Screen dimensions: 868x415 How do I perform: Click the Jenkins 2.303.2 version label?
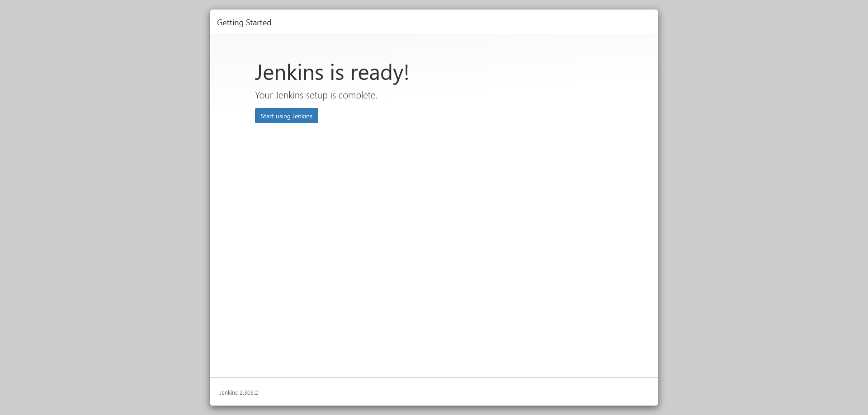pos(238,392)
